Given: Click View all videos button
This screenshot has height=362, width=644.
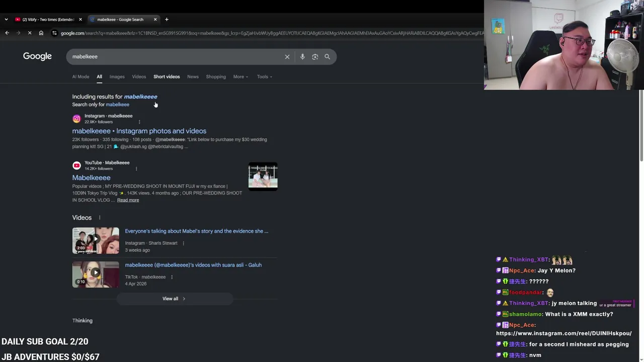Looking at the screenshot, I should (174, 299).
